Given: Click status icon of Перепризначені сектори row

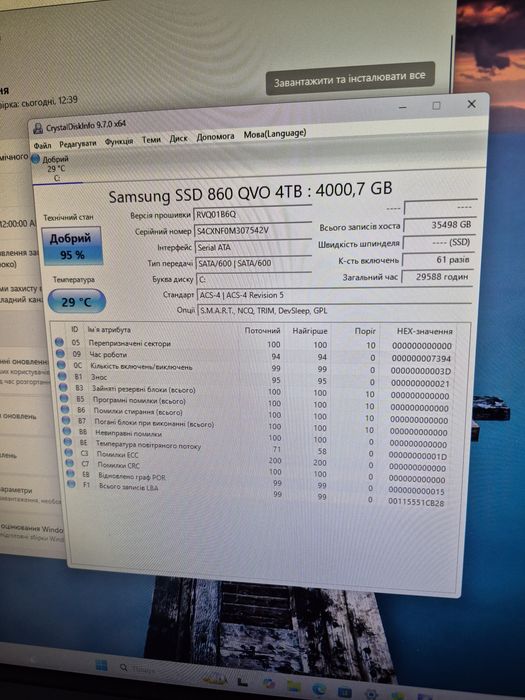Looking at the screenshot, I should 59,342.
